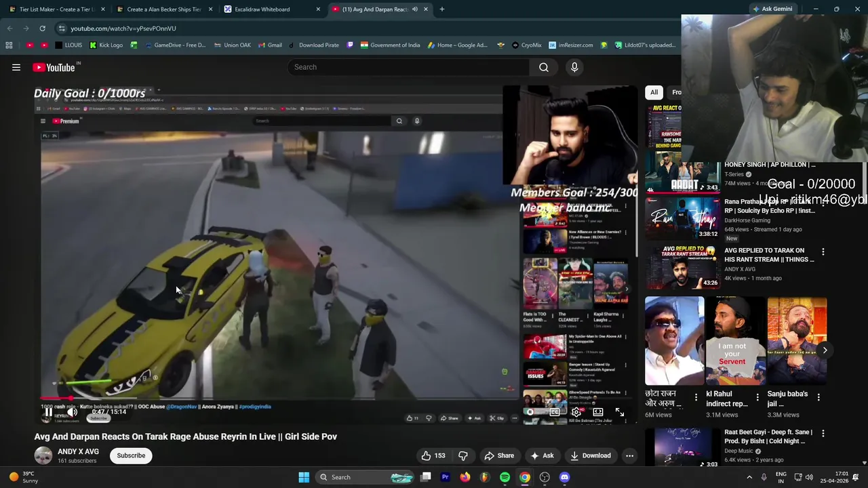Open Raat Beet Gayi - Deep ft. Sane video
The image size is (868, 488).
point(768,436)
